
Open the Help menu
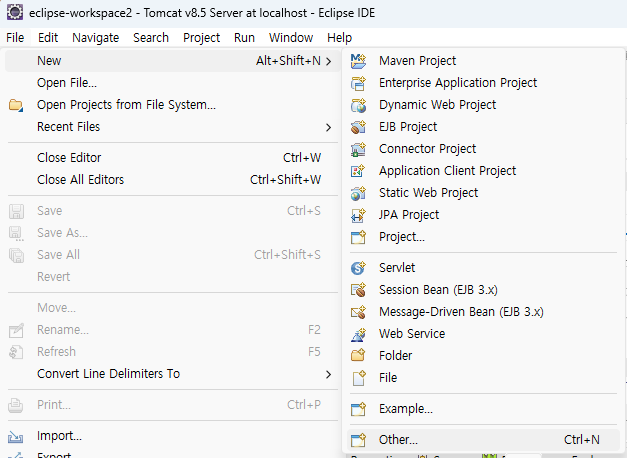(339, 38)
